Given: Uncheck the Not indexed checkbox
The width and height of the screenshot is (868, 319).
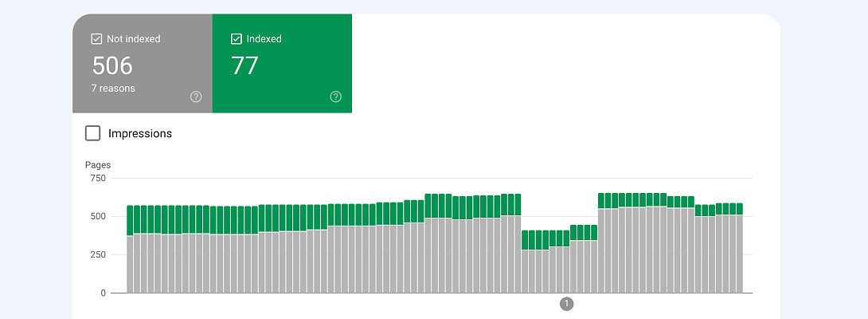Looking at the screenshot, I should [96, 39].
